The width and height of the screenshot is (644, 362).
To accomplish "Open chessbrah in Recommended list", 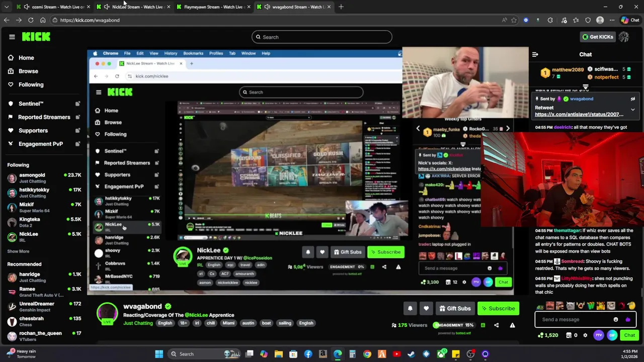I will pyautogui.click(x=44, y=321).
